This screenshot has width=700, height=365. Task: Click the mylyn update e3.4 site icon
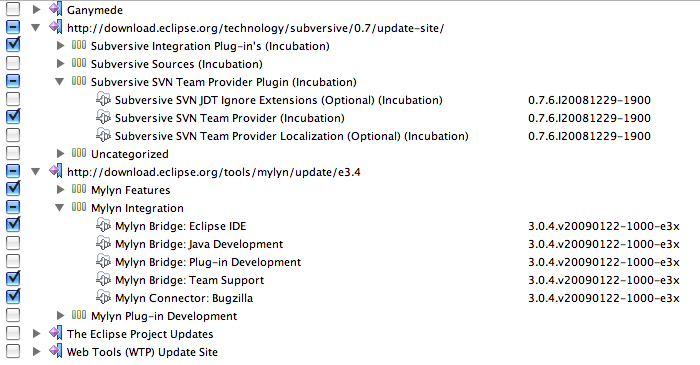55,171
